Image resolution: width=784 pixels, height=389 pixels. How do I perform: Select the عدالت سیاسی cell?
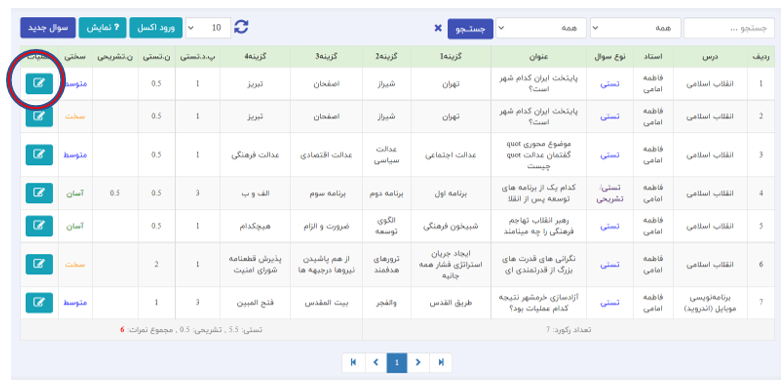[x=386, y=154]
